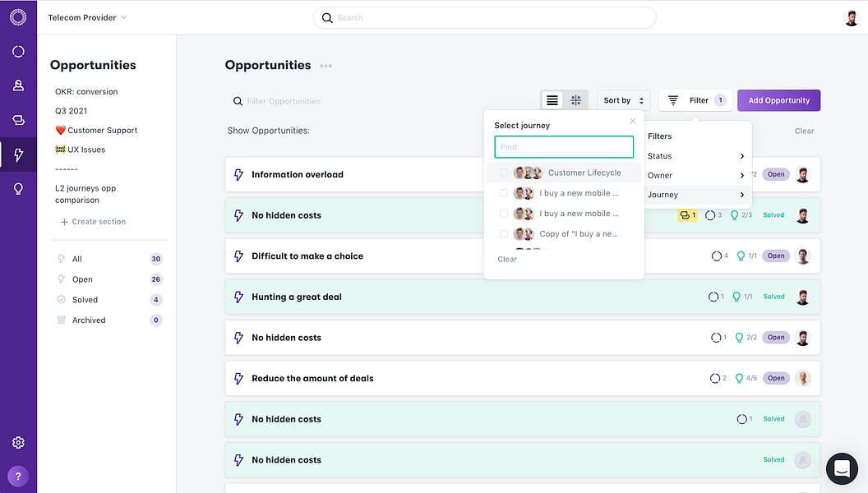Open the help question mark button

point(18,477)
